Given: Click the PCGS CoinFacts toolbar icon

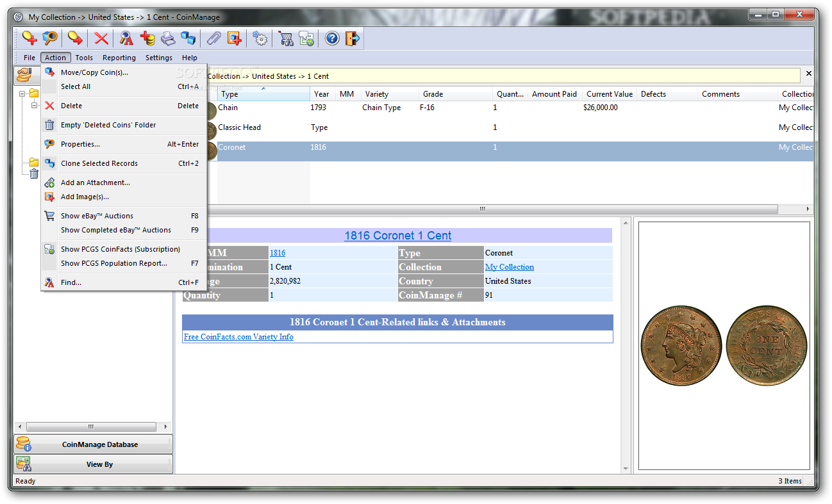Looking at the screenshot, I should (306, 38).
